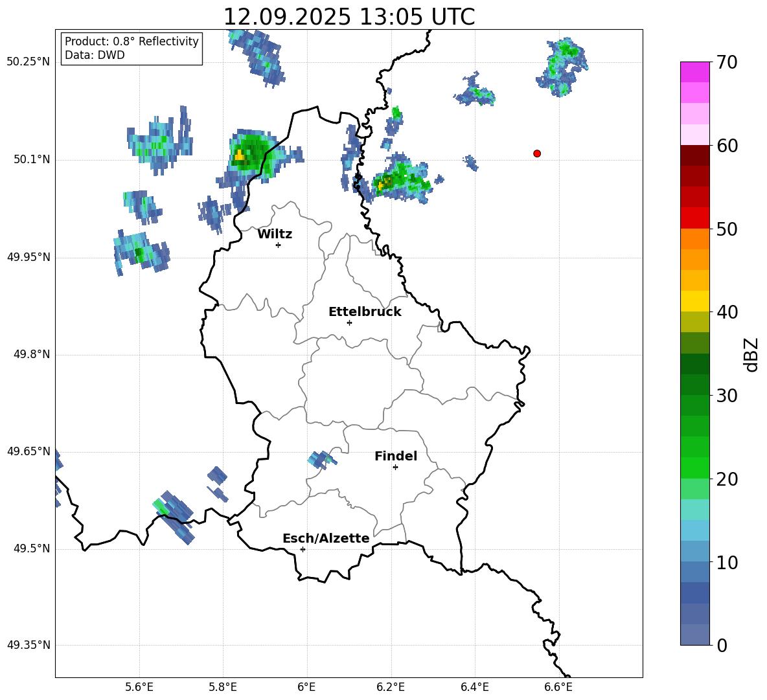
Task: Click the Product 0.8° Reflectivity text
Action: (132, 41)
